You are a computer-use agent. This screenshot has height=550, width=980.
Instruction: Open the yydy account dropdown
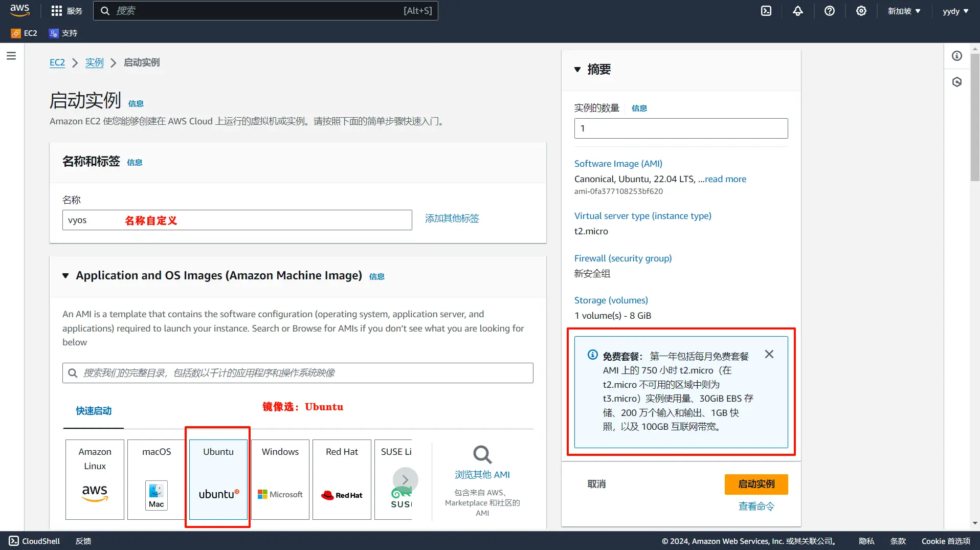[955, 11]
